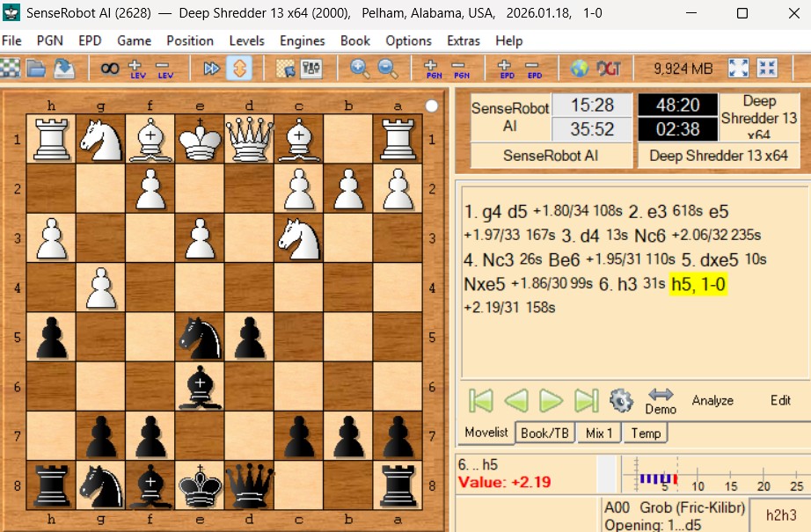Click the flip board arrows icon

[240, 68]
